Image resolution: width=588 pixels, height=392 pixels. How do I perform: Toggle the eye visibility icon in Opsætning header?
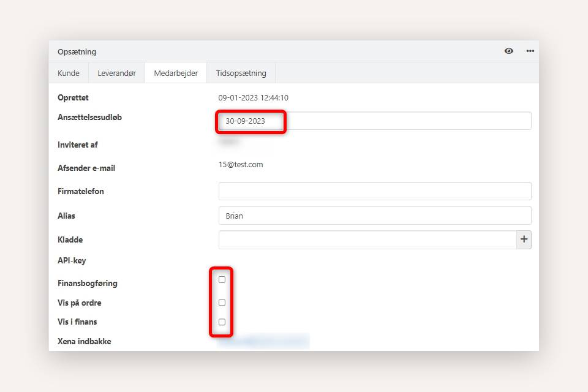(508, 51)
